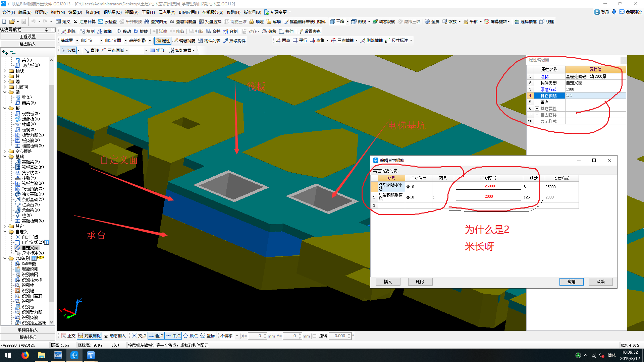
Task: Toggle 动态输入 dynamic input
Action: pos(114,336)
